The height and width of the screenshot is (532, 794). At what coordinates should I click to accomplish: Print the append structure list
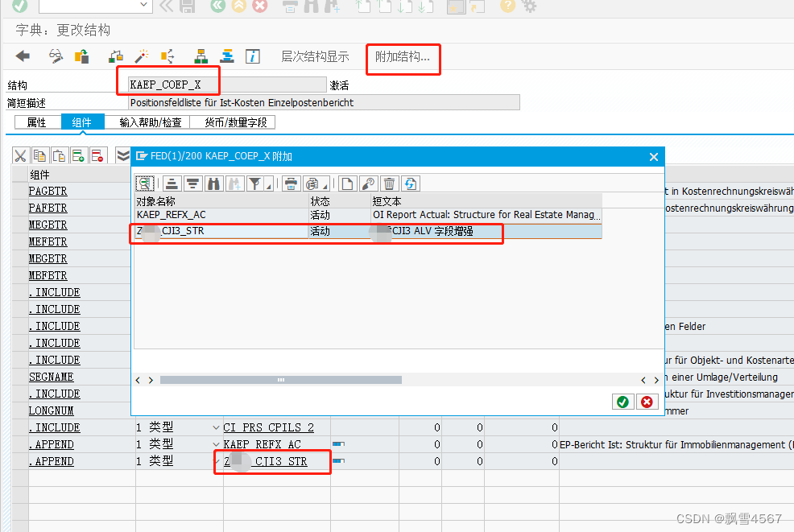click(x=292, y=184)
